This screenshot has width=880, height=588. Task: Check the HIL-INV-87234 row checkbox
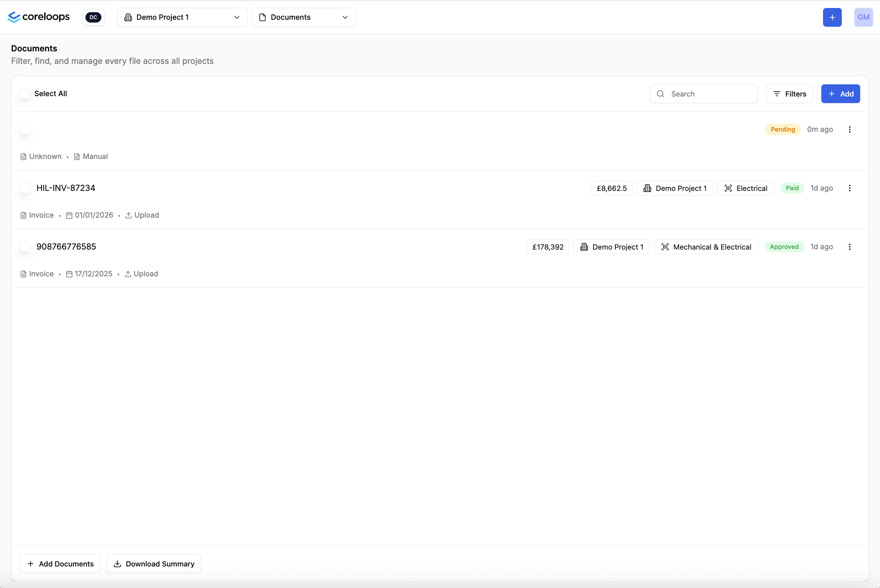click(25, 188)
